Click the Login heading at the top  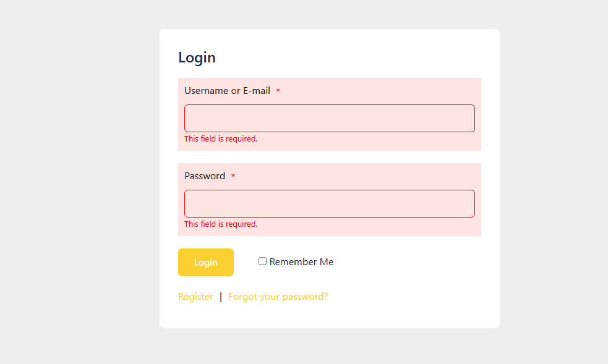pyautogui.click(x=197, y=57)
